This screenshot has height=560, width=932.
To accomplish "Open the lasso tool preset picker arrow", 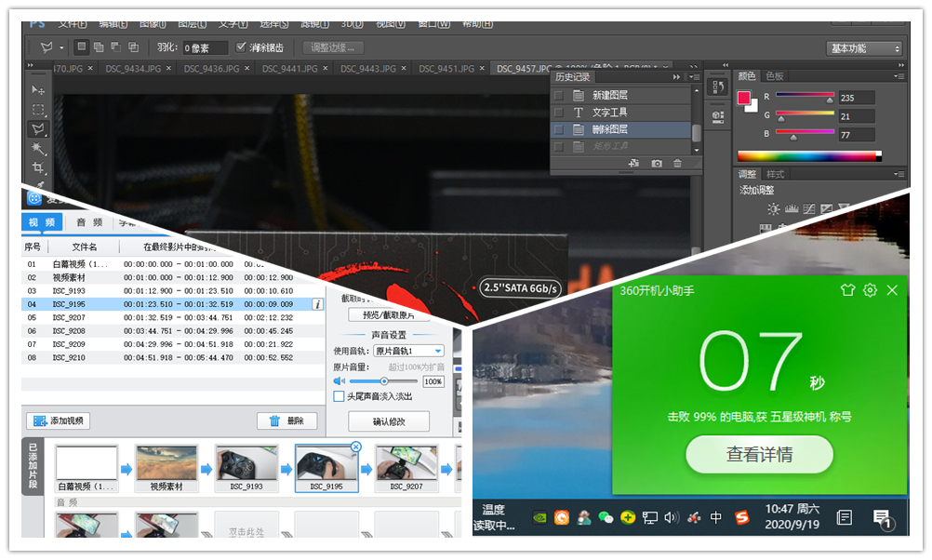I will pyautogui.click(x=61, y=47).
